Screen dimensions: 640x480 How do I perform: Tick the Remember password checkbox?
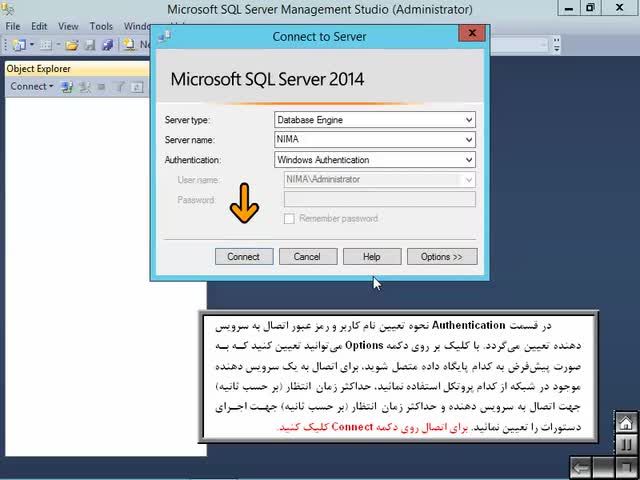289,219
